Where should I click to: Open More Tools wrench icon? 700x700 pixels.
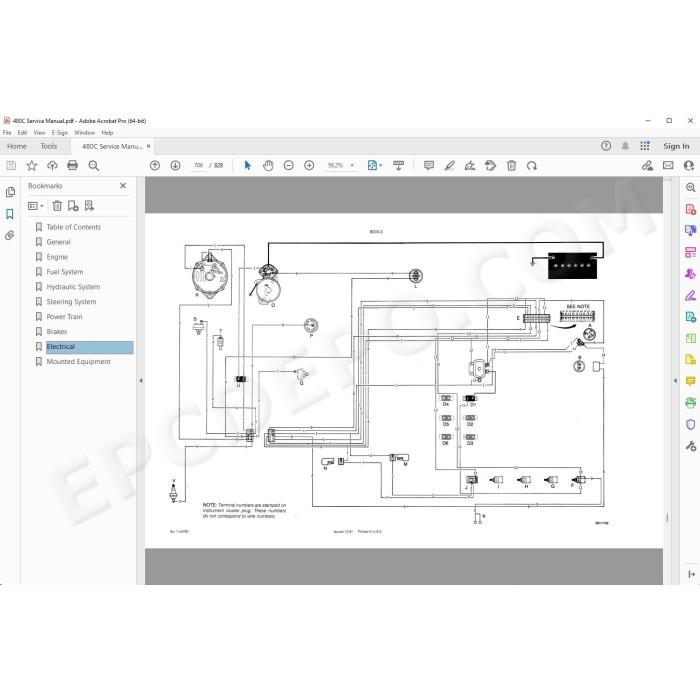point(690,446)
